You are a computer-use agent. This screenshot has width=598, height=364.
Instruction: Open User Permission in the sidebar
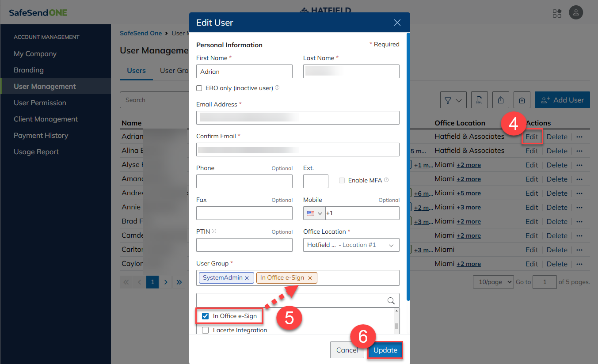(40, 103)
